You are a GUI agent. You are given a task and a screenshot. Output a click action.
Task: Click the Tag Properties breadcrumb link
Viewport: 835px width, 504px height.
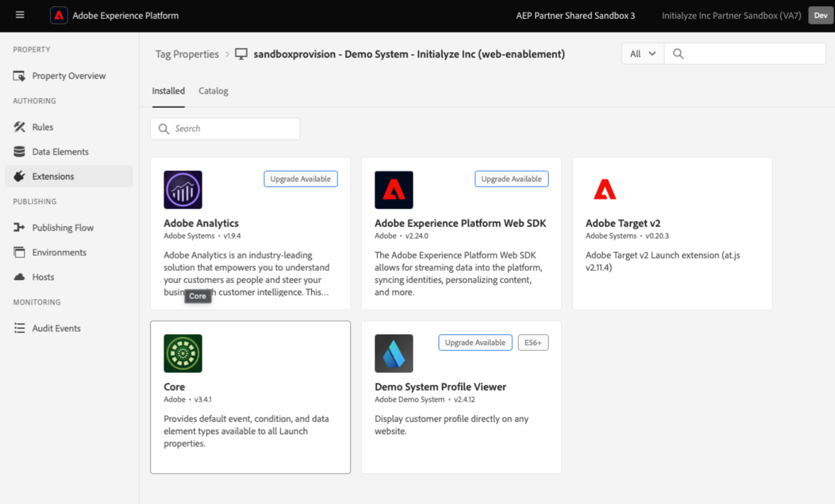coord(187,54)
